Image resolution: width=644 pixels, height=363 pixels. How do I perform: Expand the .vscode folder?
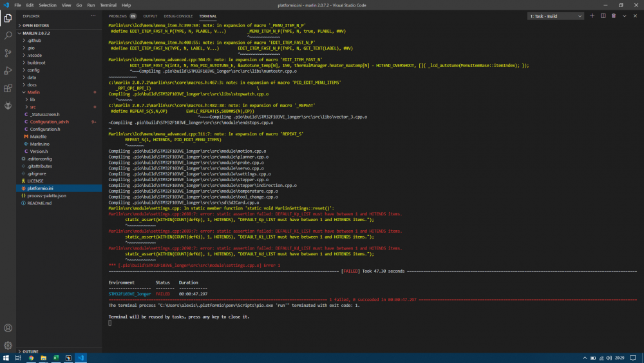[59, 55]
